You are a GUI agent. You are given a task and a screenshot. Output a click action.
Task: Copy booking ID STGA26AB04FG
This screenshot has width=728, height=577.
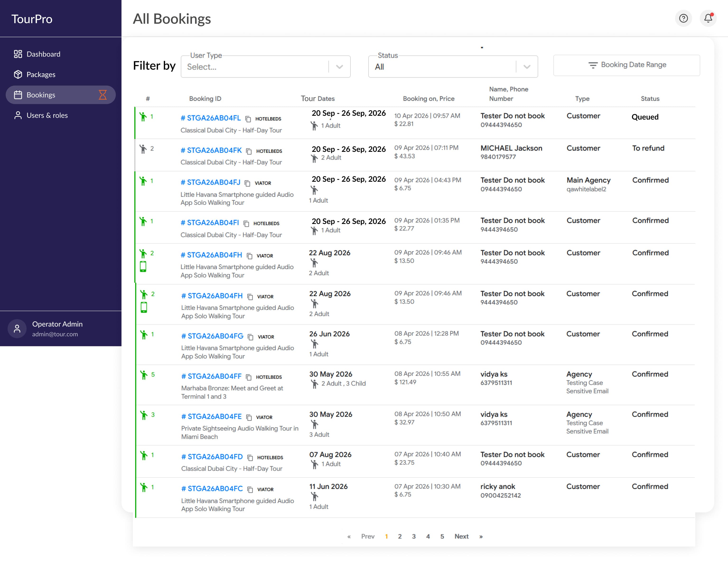coord(250,337)
